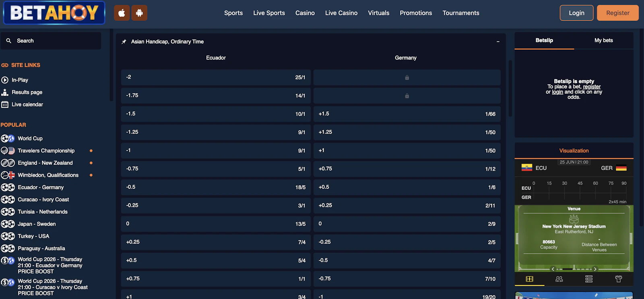Open Tunisia - Netherlands match
This screenshot has height=299, width=644.
point(43,212)
